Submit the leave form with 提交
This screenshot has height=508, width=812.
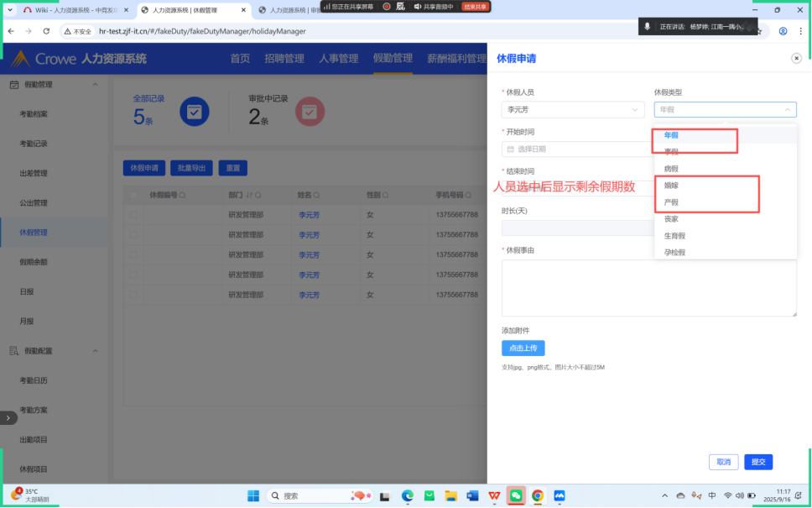(x=758, y=462)
